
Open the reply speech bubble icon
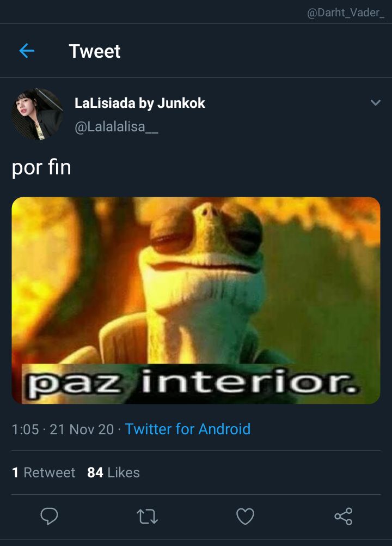49,515
